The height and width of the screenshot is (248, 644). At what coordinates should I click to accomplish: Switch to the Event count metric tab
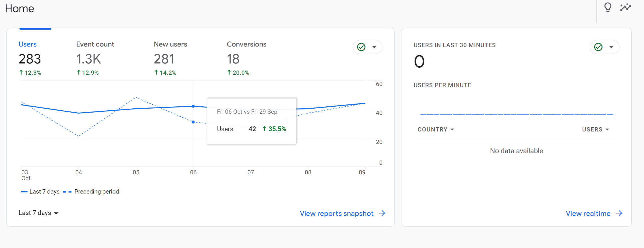(x=95, y=44)
